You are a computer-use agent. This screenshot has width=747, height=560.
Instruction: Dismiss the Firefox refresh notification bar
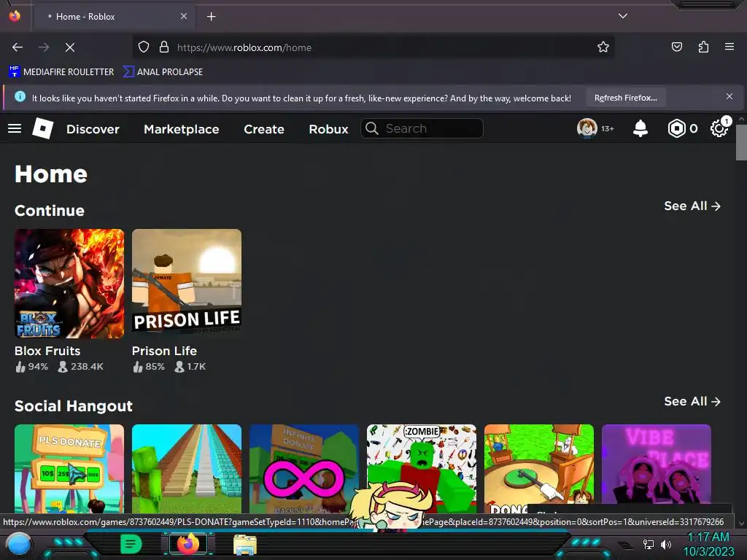(x=729, y=97)
